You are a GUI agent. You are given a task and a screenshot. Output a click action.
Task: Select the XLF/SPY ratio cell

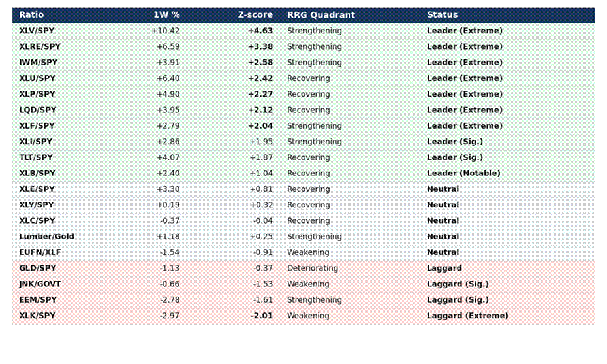pyautogui.click(x=37, y=126)
